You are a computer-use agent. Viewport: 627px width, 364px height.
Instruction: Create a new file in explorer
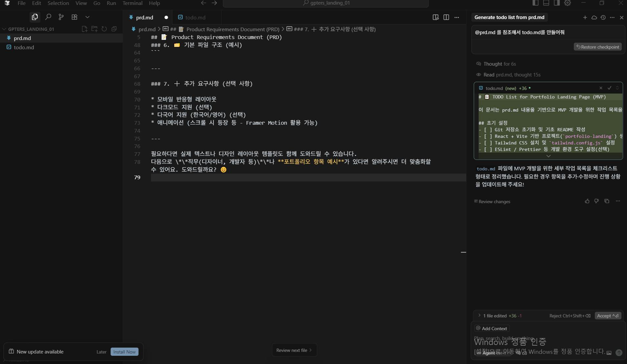click(84, 29)
